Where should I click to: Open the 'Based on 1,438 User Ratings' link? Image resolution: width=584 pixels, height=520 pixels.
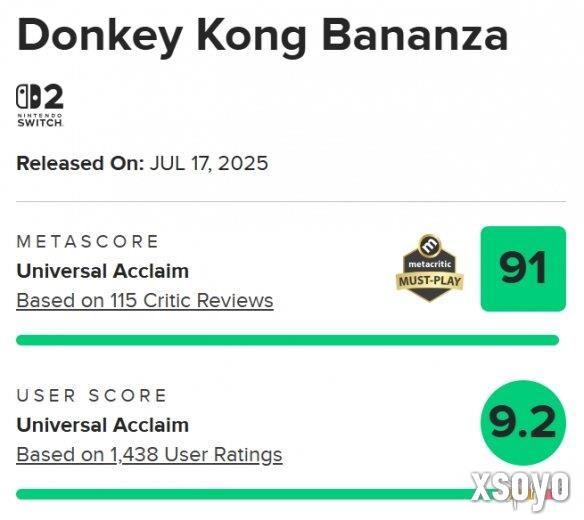[x=149, y=454]
